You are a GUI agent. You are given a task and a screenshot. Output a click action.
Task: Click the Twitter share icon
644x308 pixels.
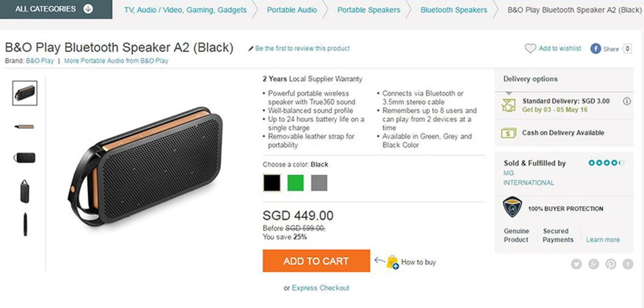click(577, 264)
